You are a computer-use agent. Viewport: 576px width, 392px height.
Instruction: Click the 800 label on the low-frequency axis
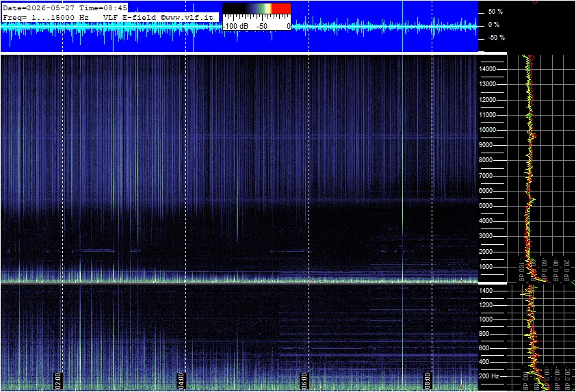484,334
